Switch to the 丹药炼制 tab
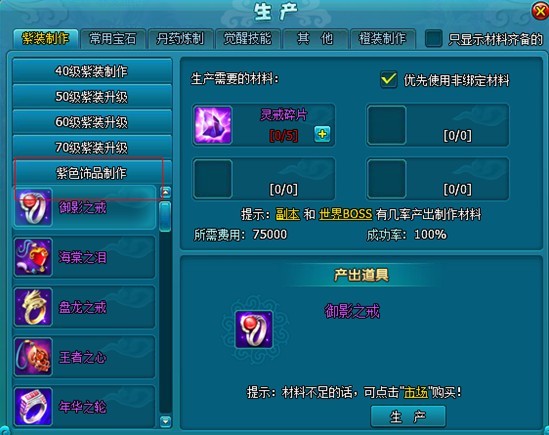The width and height of the screenshot is (549, 435). click(x=180, y=39)
